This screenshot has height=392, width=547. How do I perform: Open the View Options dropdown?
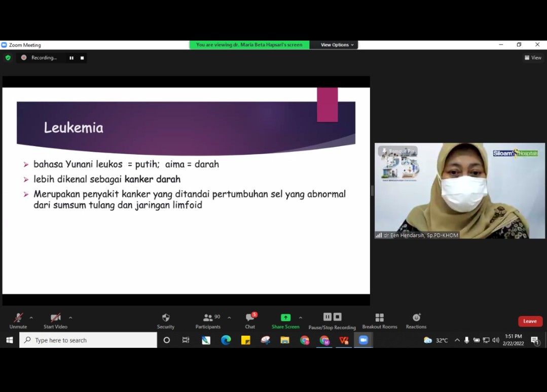[337, 45]
